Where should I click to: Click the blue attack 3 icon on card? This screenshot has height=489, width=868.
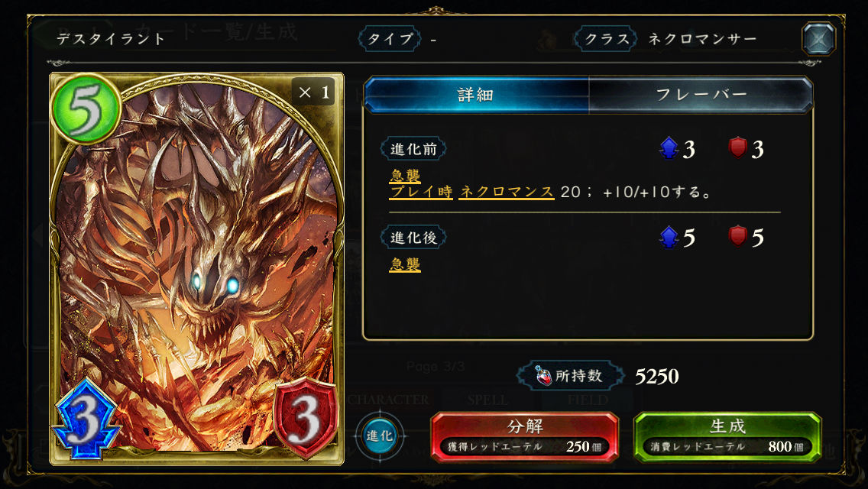coord(86,419)
